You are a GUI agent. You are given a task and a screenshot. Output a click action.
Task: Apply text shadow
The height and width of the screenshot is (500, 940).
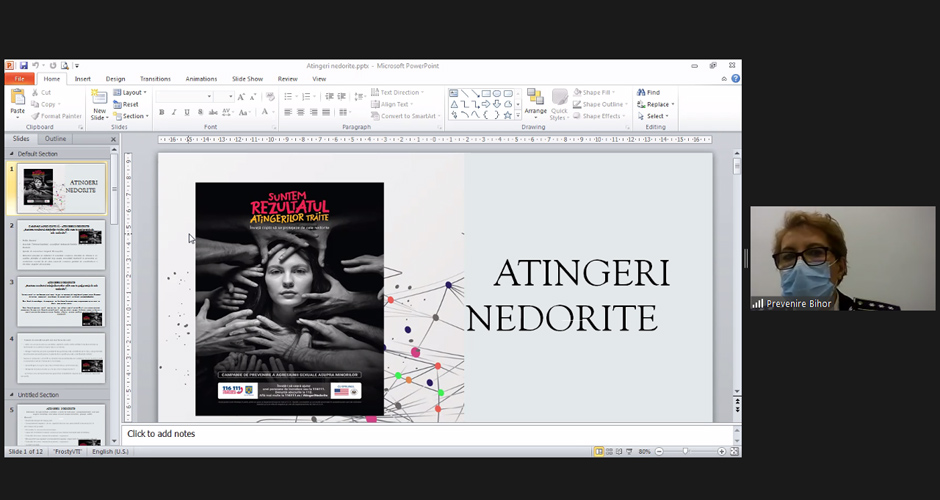pyautogui.click(x=200, y=112)
